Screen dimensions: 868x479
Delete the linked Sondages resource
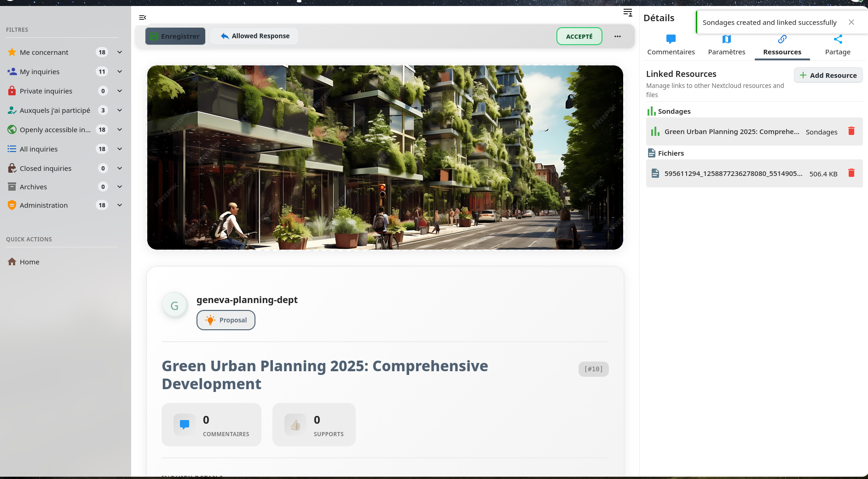click(852, 131)
